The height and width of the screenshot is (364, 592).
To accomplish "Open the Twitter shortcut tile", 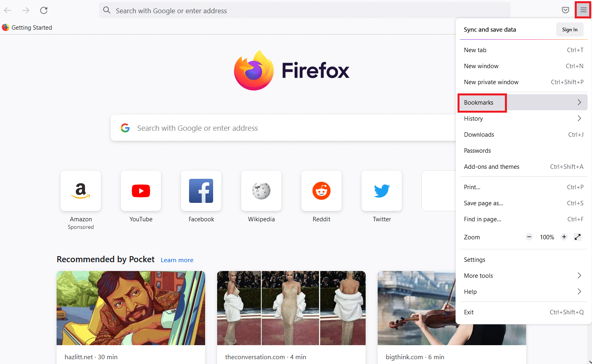I will 382,191.
